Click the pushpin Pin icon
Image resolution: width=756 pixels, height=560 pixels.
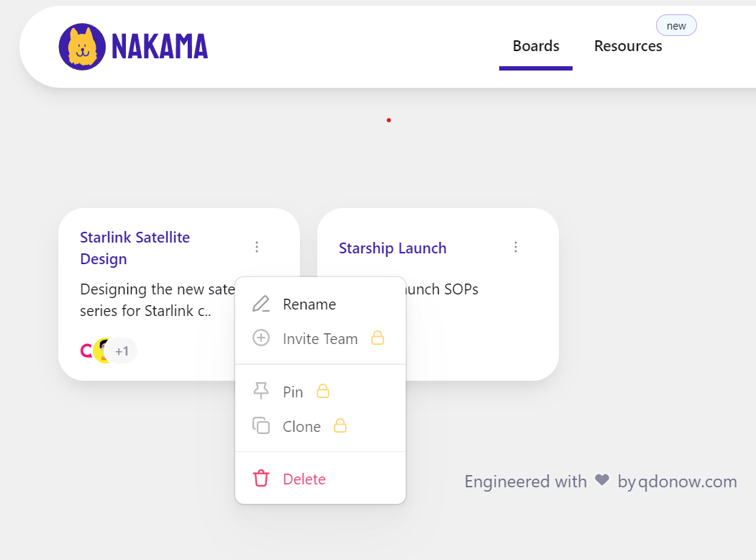[261, 391]
